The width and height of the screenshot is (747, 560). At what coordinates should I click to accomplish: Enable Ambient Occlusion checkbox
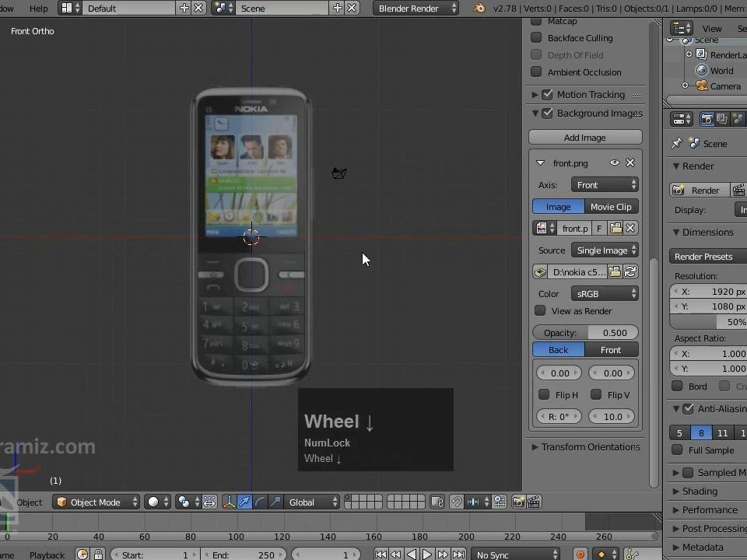pyautogui.click(x=536, y=72)
